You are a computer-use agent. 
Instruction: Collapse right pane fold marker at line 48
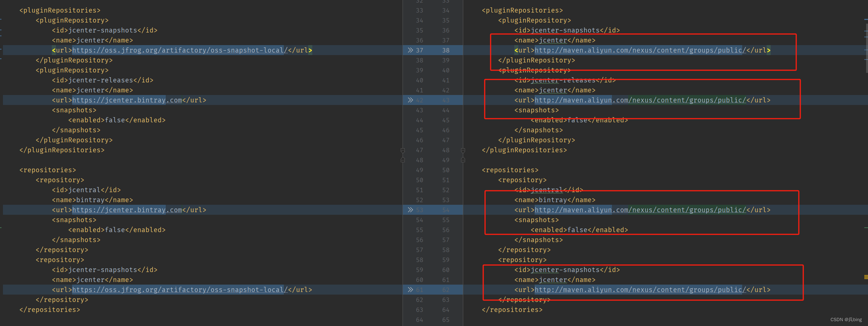[463, 150]
